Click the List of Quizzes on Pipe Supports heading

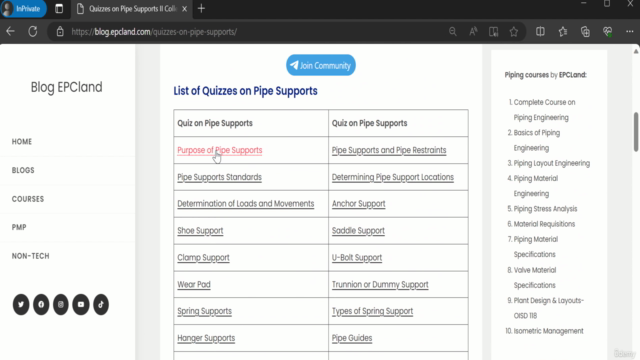coord(245,91)
